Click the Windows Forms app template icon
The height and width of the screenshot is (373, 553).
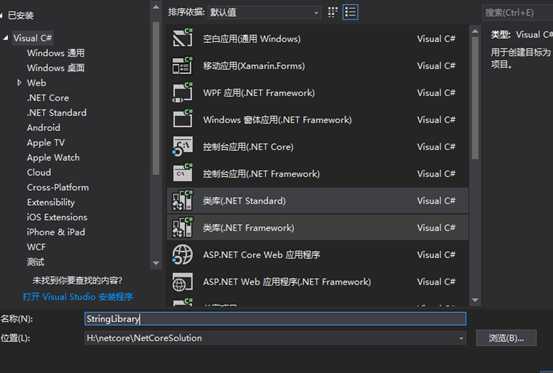(x=182, y=119)
